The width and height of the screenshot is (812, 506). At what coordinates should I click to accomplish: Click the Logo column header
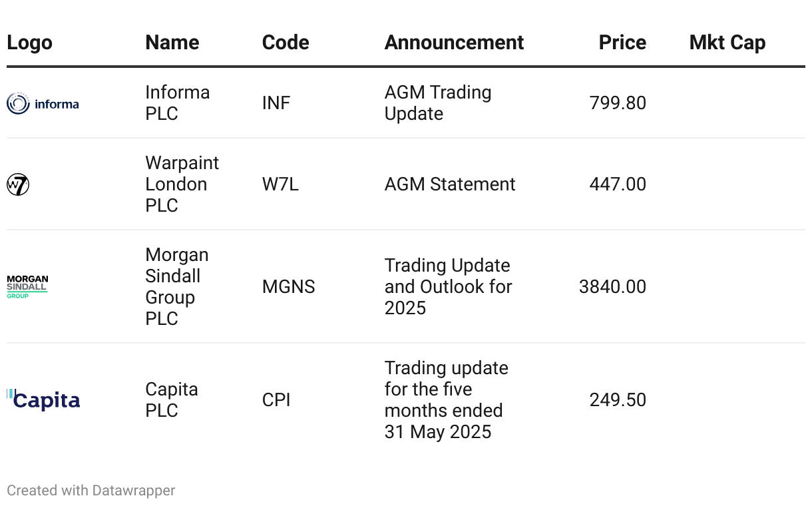[x=29, y=43]
